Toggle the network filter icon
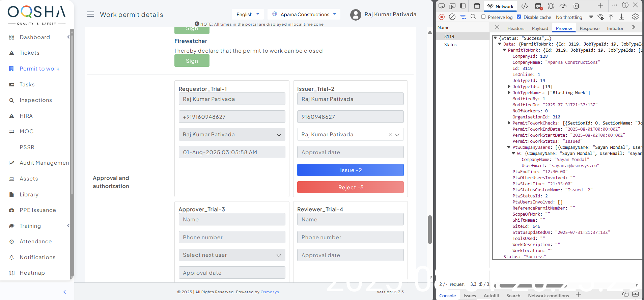Image resolution: width=644 pixels, height=300 pixels. pos(463,17)
